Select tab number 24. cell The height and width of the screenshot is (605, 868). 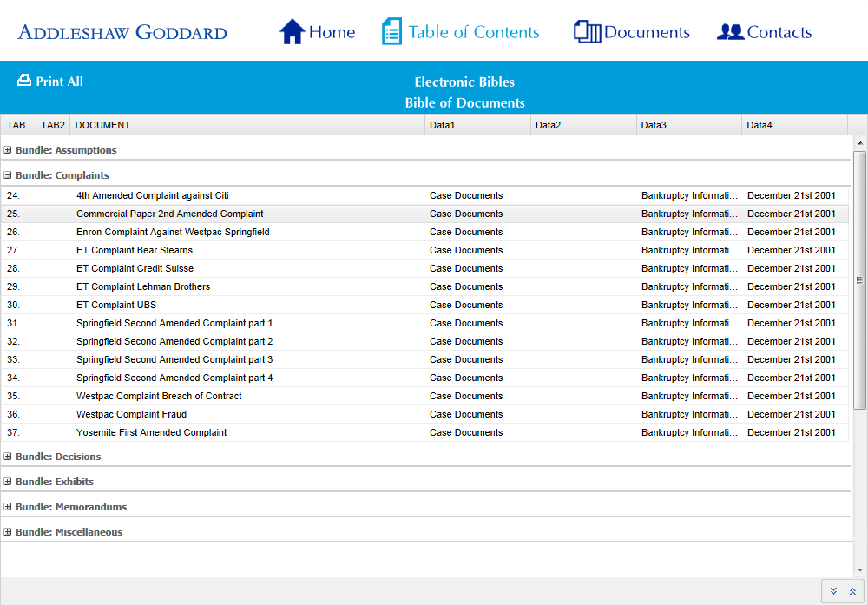[x=13, y=195]
